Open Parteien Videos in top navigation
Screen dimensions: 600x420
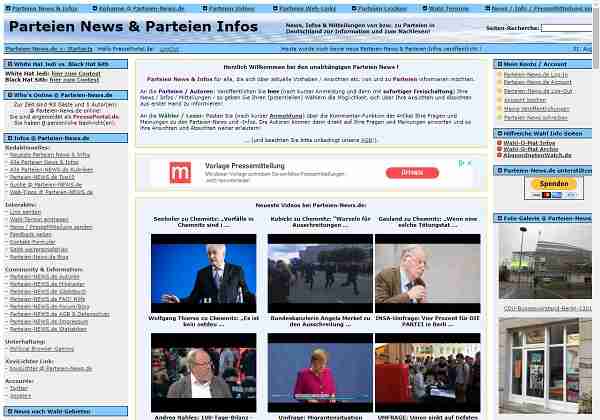click(x=231, y=8)
